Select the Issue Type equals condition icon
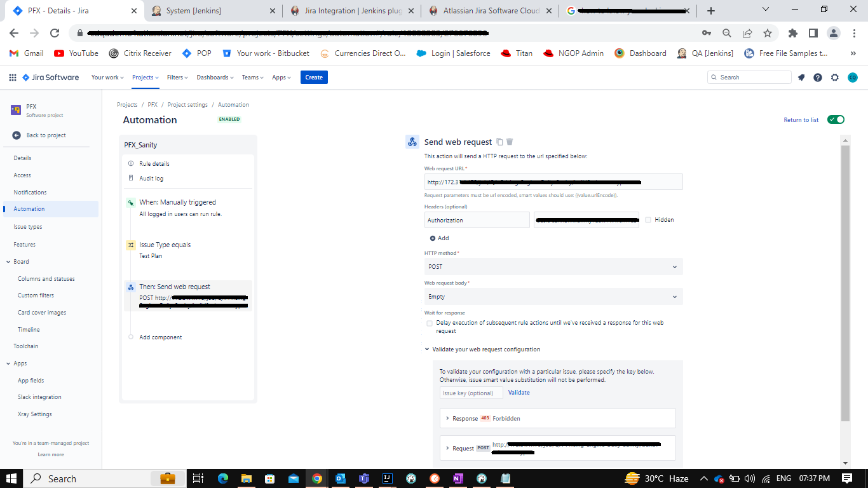Screen dimensions: 868x488 [132, 245]
